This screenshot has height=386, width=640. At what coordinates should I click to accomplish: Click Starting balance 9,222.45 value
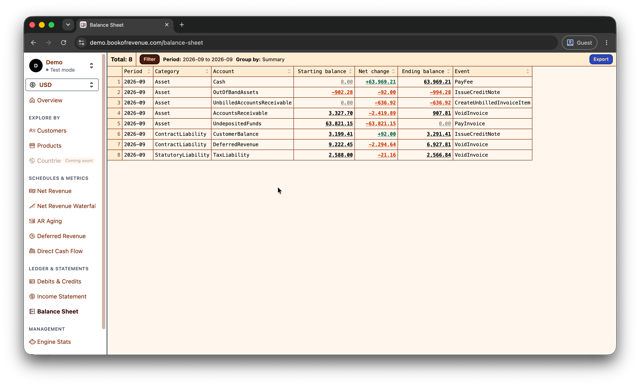tap(340, 144)
